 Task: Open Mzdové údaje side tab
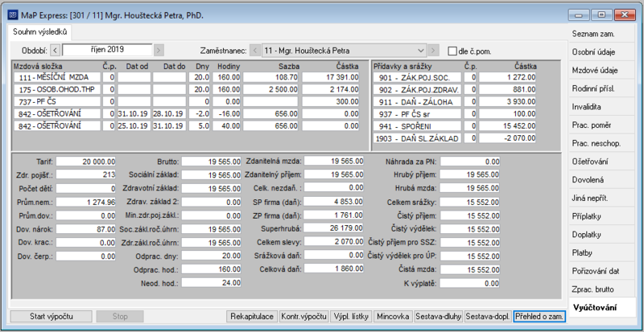pyautogui.click(x=602, y=70)
